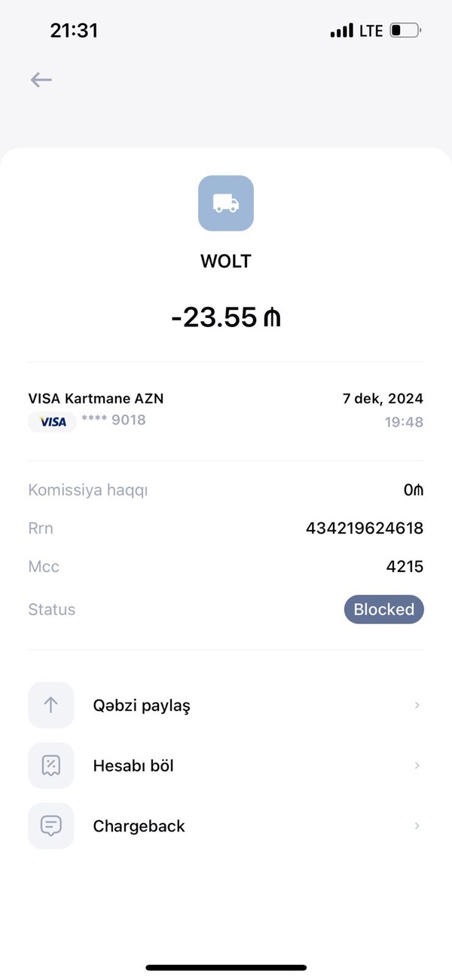Viewport: 452px width, 980px height.
Task: Tap the Mcc code 4215 value
Action: (x=405, y=566)
